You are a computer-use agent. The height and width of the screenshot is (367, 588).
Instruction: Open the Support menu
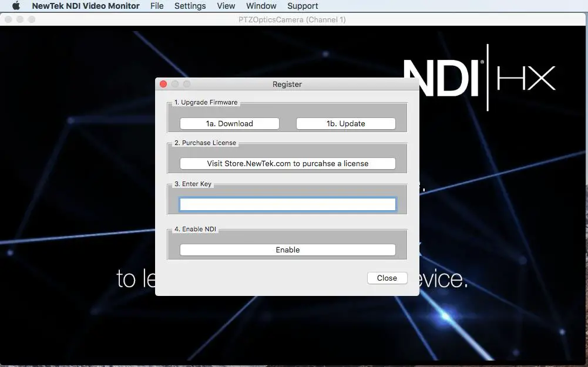point(303,6)
